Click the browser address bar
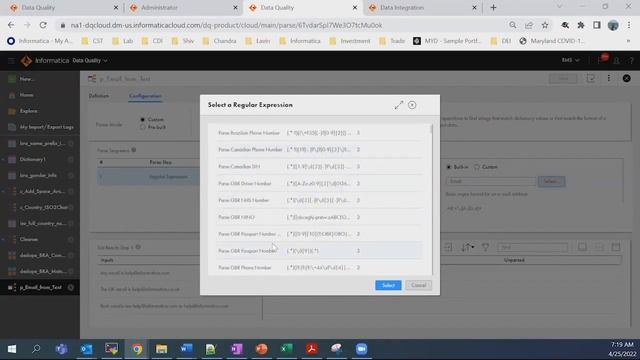 (282, 25)
